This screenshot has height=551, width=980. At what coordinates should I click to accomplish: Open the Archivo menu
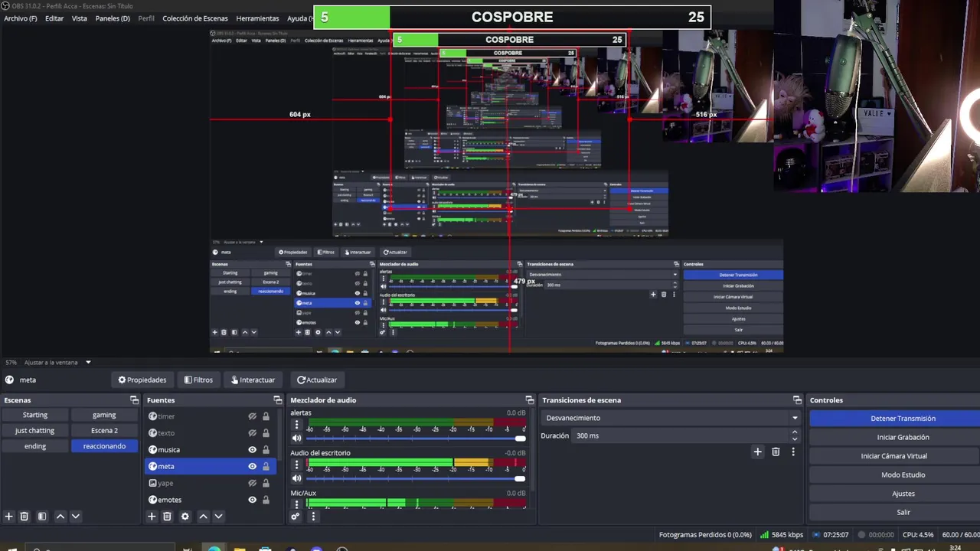[x=21, y=18]
